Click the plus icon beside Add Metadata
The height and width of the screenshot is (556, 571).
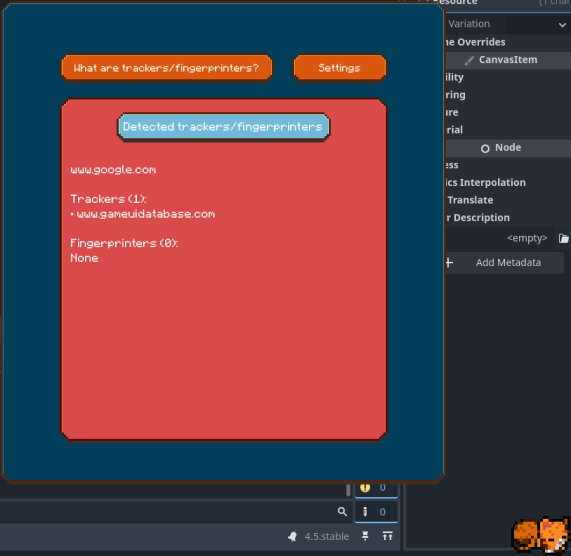(x=449, y=263)
